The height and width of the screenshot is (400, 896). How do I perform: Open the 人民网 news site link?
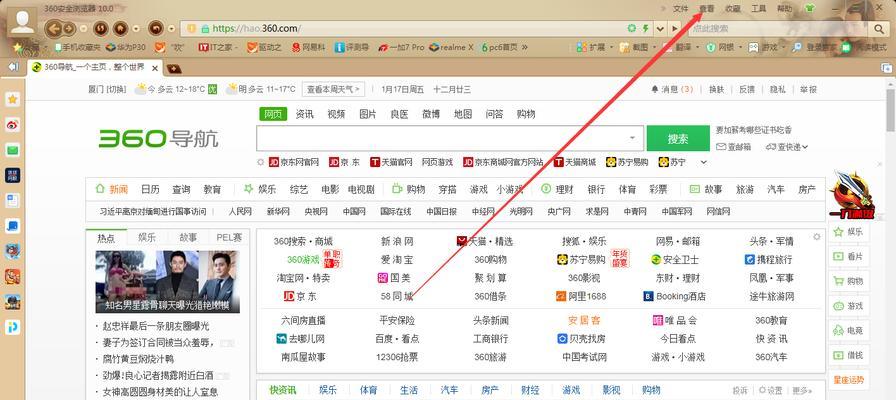click(x=240, y=211)
